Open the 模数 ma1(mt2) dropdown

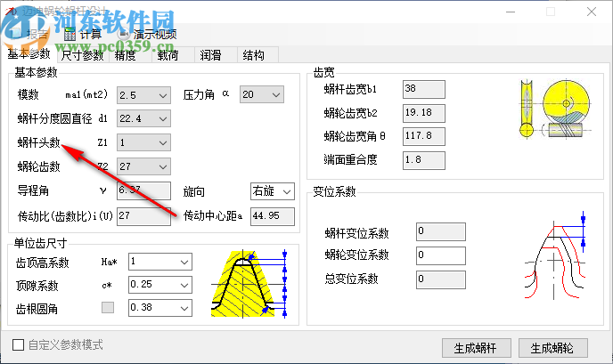pos(143,95)
